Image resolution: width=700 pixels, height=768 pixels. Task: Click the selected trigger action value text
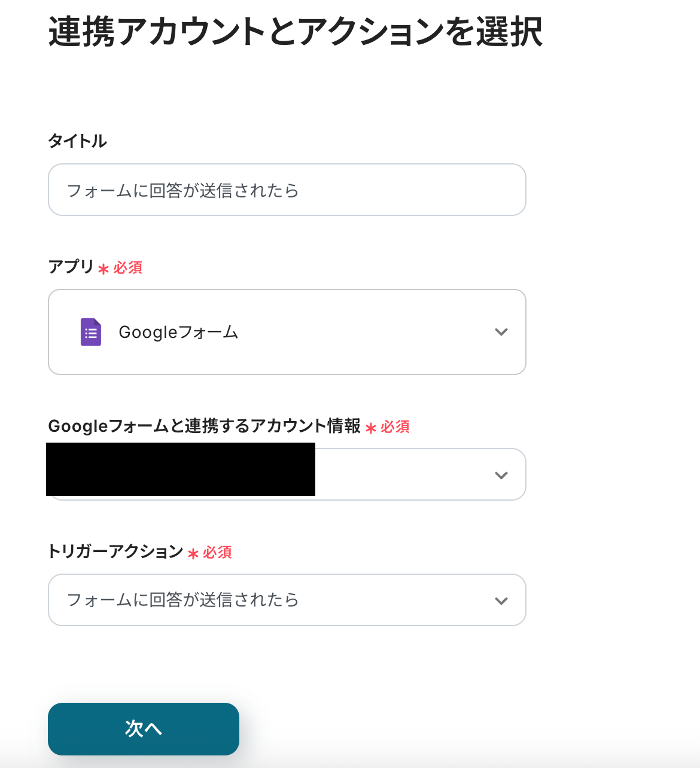(182, 600)
